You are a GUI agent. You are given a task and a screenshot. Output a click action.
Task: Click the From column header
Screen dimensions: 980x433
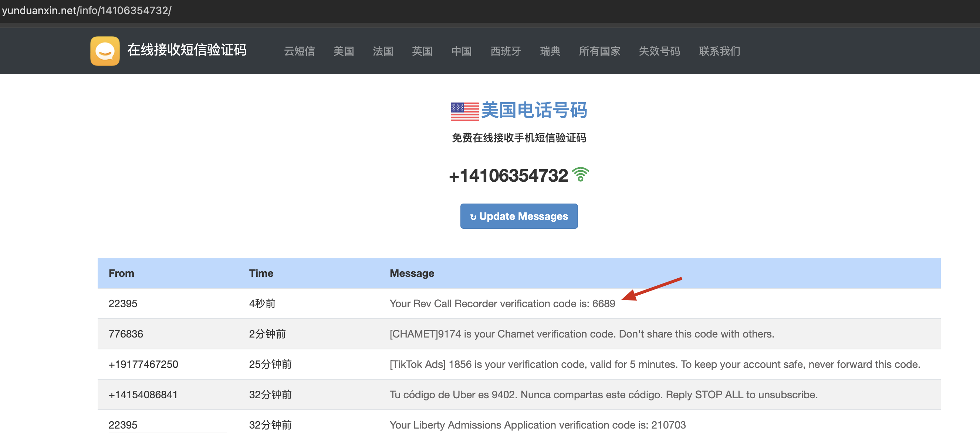(x=121, y=273)
